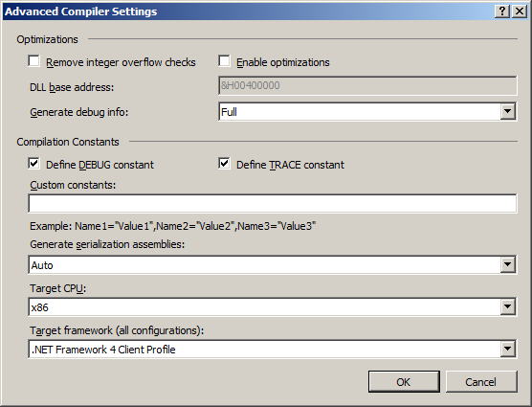Click inside the Custom constants field
Viewport: 532px width, 407px height.
273,203
